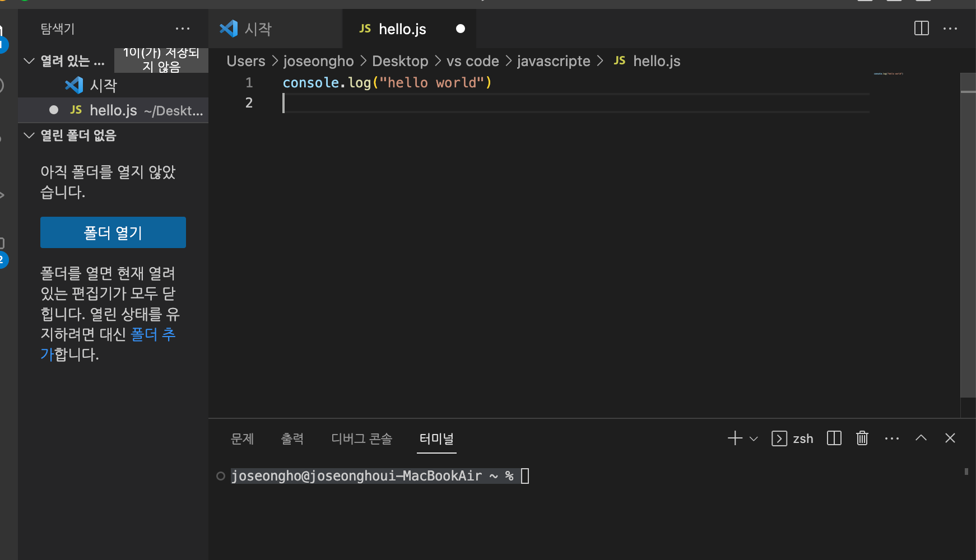Open Explorer panel more actions menu
Viewport: 976px width, 560px height.
(183, 29)
